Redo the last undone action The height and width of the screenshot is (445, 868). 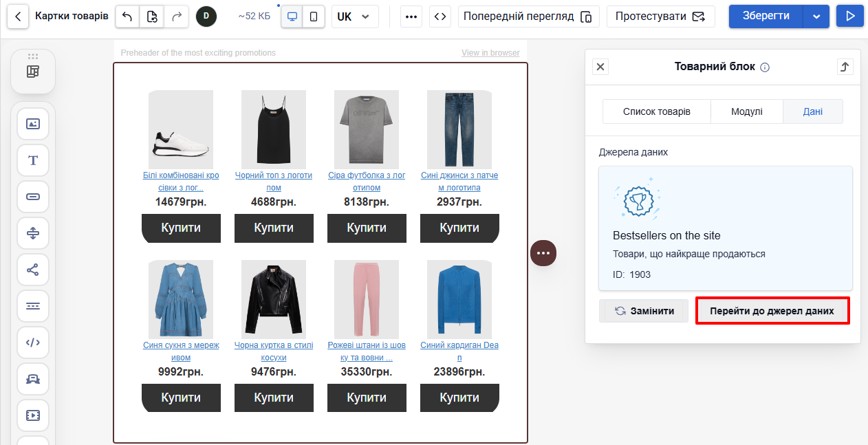pos(176,17)
